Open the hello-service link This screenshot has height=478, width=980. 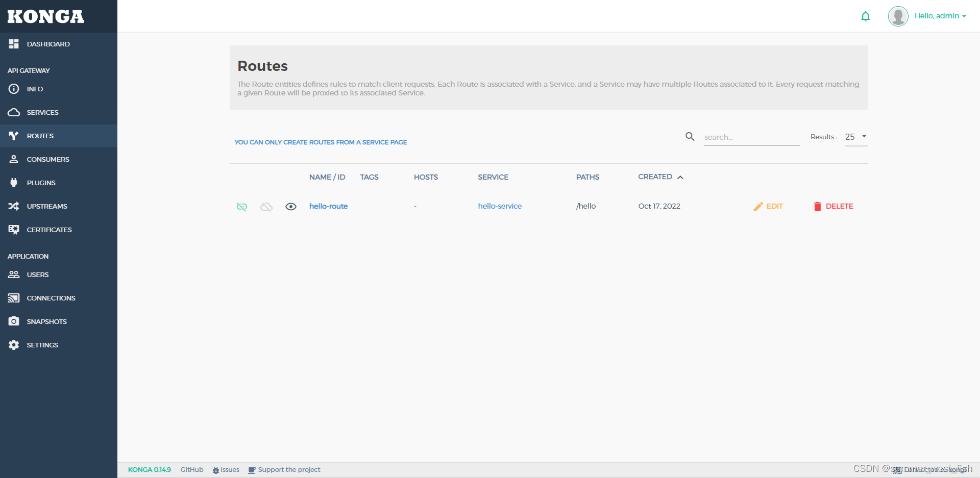(500, 206)
